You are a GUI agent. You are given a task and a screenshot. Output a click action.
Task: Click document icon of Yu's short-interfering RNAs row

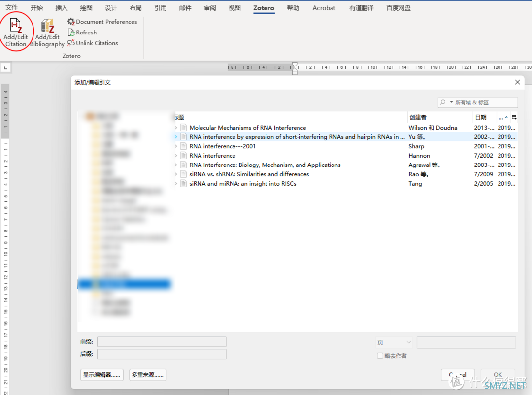[183, 137]
